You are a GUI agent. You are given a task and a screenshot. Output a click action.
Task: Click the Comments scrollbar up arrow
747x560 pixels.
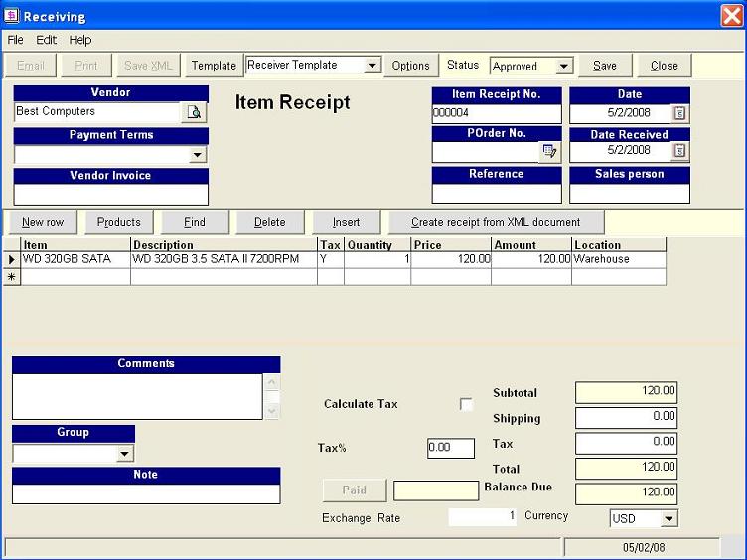[271, 382]
